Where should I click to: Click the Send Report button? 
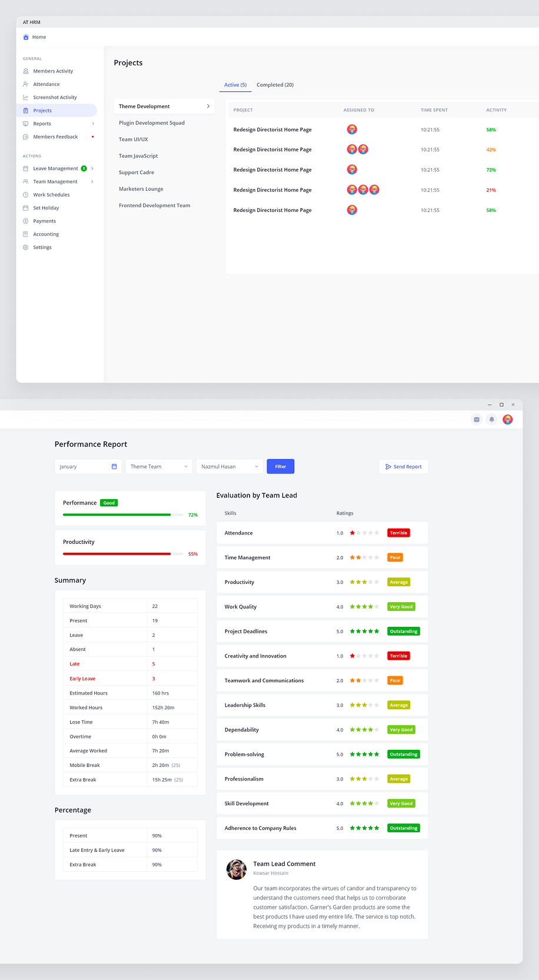pos(404,467)
